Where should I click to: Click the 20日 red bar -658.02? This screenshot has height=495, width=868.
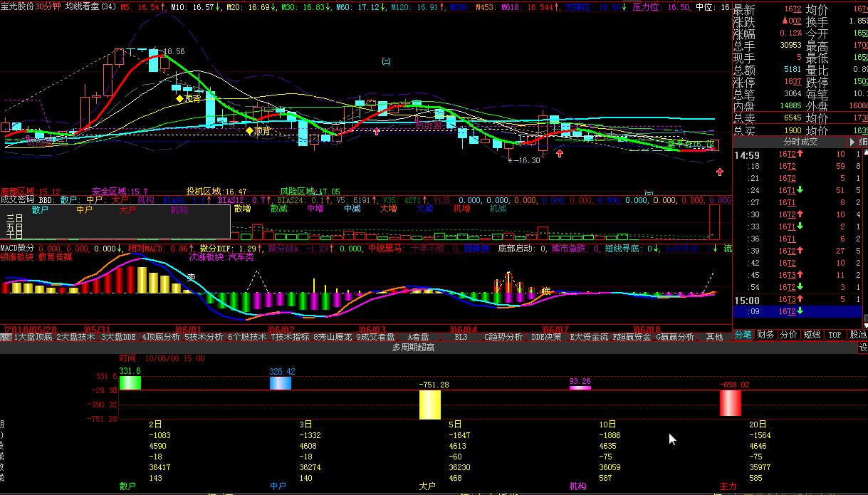(x=731, y=402)
